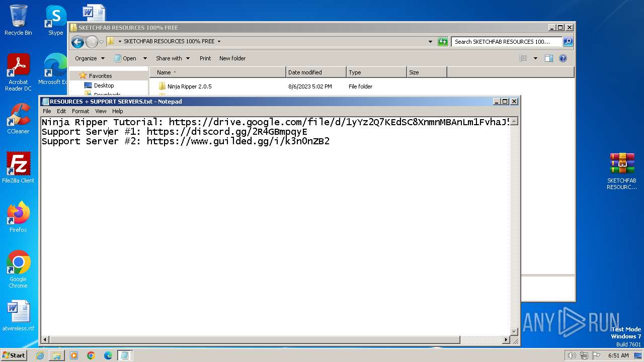Image resolution: width=644 pixels, height=362 pixels.
Task: Expand the Open button's dropdown arrow
Action: tap(145, 58)
